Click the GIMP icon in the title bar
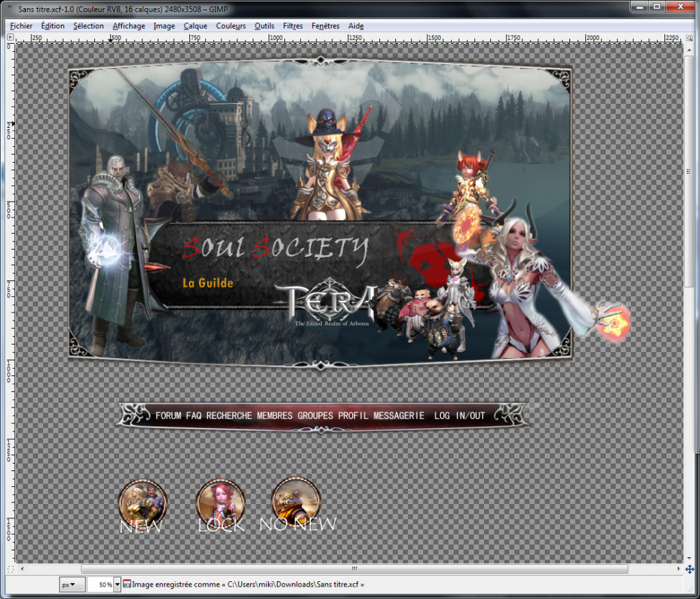 click(x=10, y=8)
